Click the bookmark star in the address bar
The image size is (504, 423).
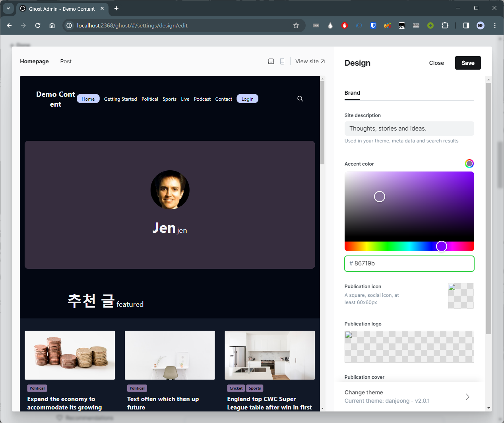coord(296,25)
